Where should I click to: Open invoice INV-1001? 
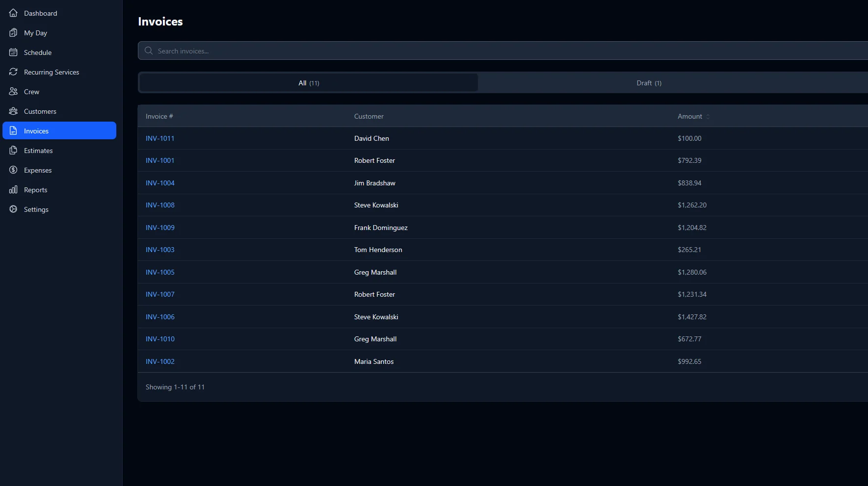(x=160, y=160)
